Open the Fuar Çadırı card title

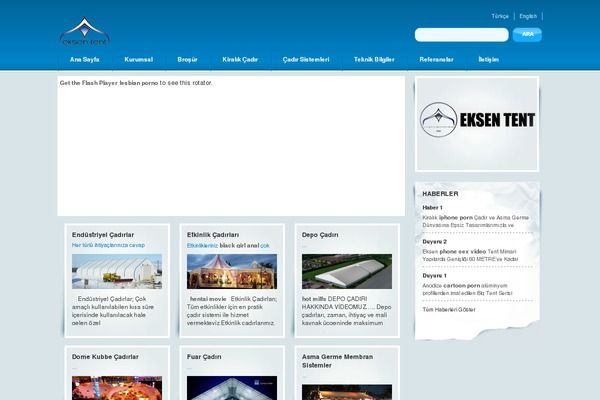[x=204, y=357]
